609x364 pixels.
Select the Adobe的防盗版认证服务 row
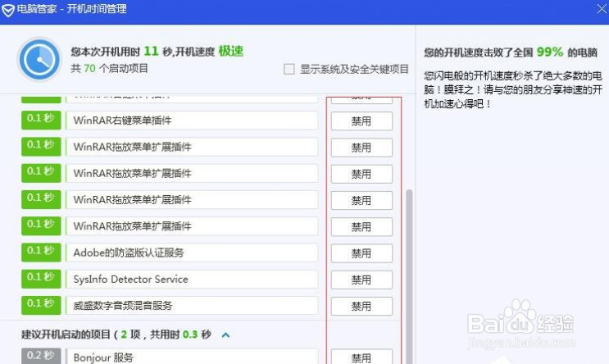(192, 253)
